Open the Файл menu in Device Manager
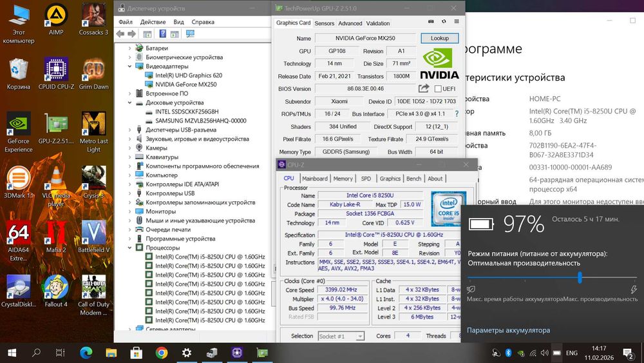Viewport: 644px width, 363px height. tap(126, 22)
